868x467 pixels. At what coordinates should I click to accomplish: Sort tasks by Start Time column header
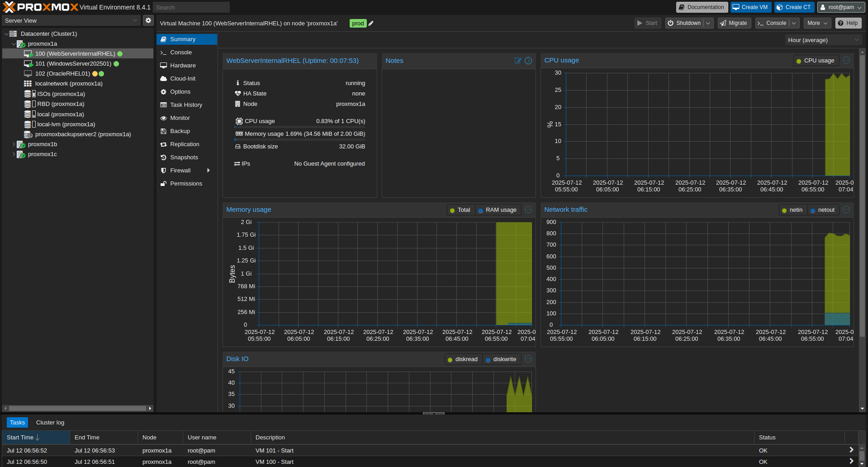point(36,438)
